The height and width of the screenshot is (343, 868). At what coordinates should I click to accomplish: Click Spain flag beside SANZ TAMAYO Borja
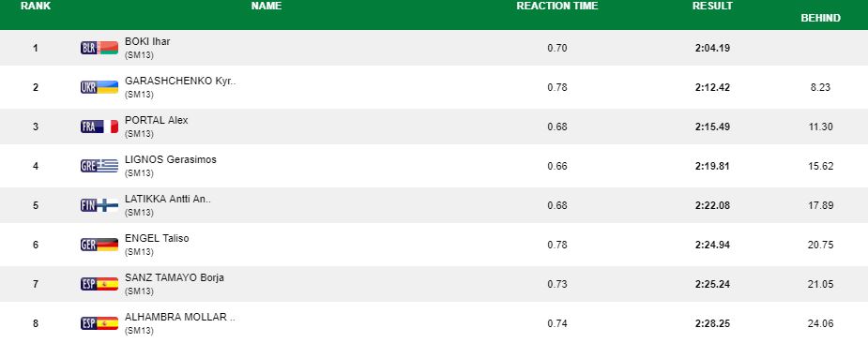[x=99, y=284]
